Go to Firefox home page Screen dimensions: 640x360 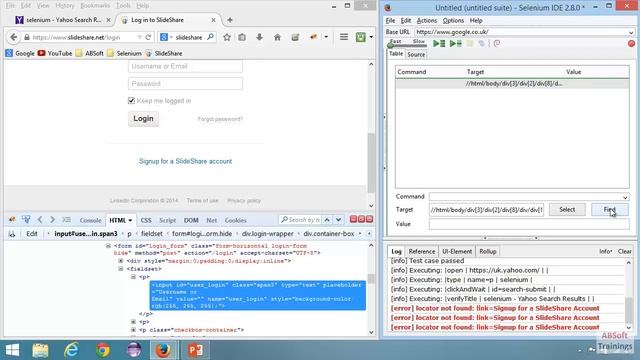pyautogui.click(x=277, y=37)
